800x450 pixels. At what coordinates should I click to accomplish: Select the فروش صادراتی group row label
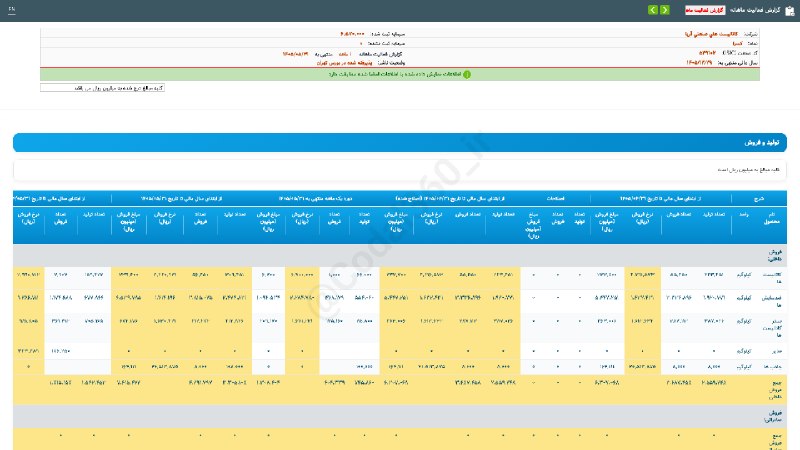point(774,416)
